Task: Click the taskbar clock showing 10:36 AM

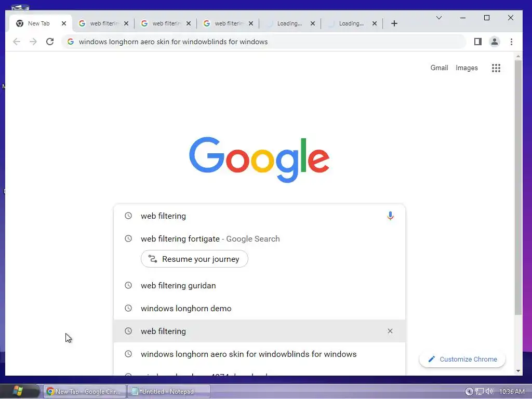Action: click(512, 392)
